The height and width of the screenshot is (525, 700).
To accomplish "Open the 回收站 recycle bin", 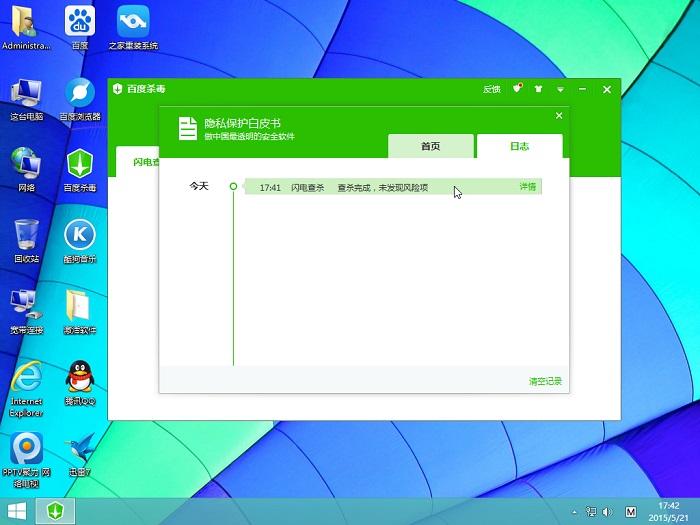I will coord(26,241).
